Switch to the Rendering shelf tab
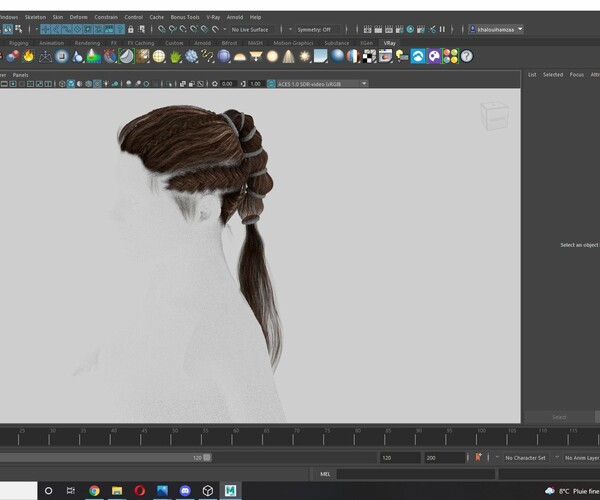The height and width of the screenshot is (500, 600). point(87,43)
